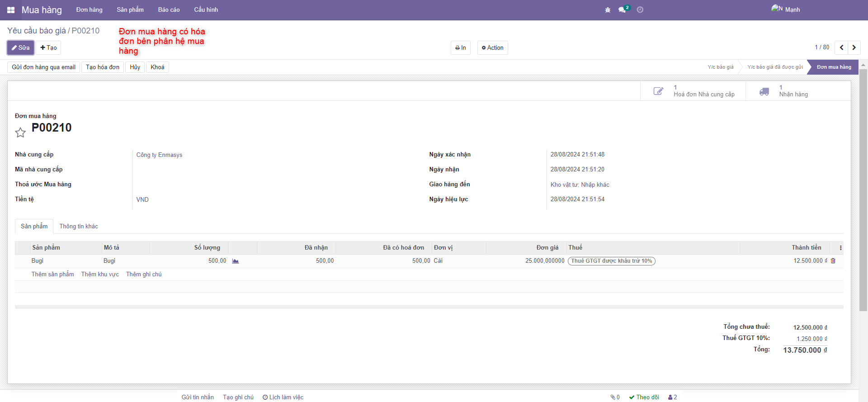
Task: Open Hoá đơn Nhà cung cấp smart button
Action: [x=693, y=91]
